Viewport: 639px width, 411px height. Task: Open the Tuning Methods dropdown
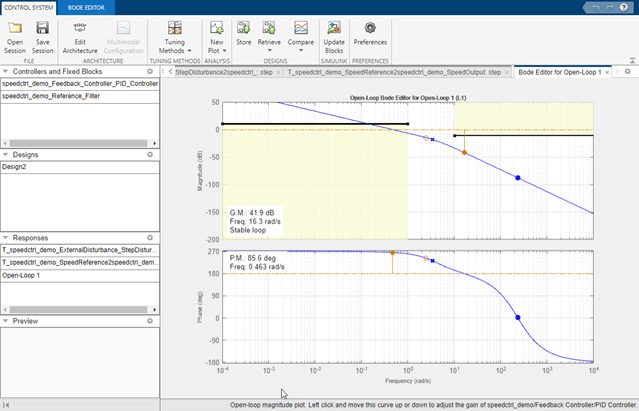click(175, 36)
